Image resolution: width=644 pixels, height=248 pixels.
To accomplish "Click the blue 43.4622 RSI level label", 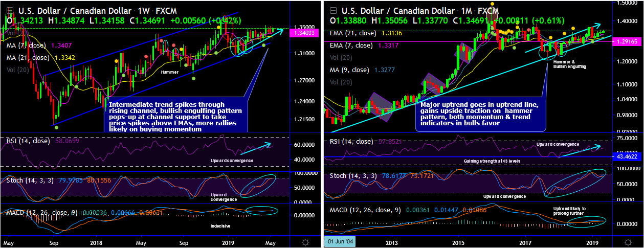I will point(628,157).
